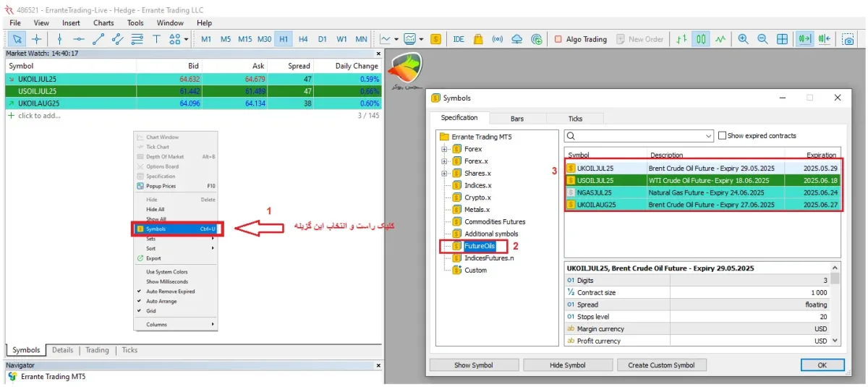Viewport: 868px width, 387px height.
Task: Open the VPS radar-plus toolbar icon
Action: tap(537, 39)
